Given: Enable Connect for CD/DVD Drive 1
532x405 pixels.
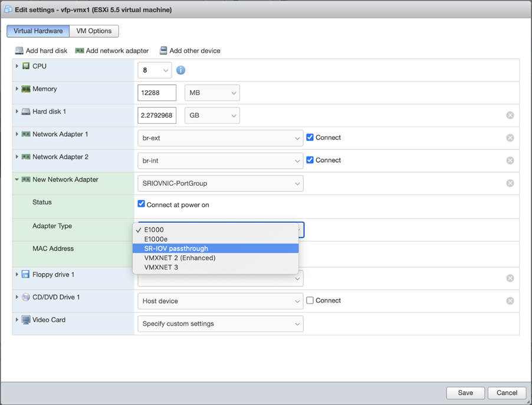Looking at the screenshot, I should click(310, 301).
